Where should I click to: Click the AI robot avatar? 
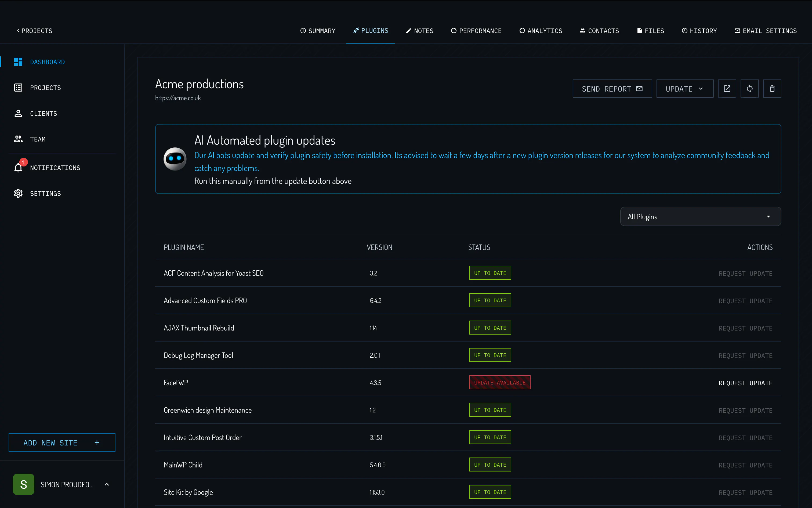point(175,159)
